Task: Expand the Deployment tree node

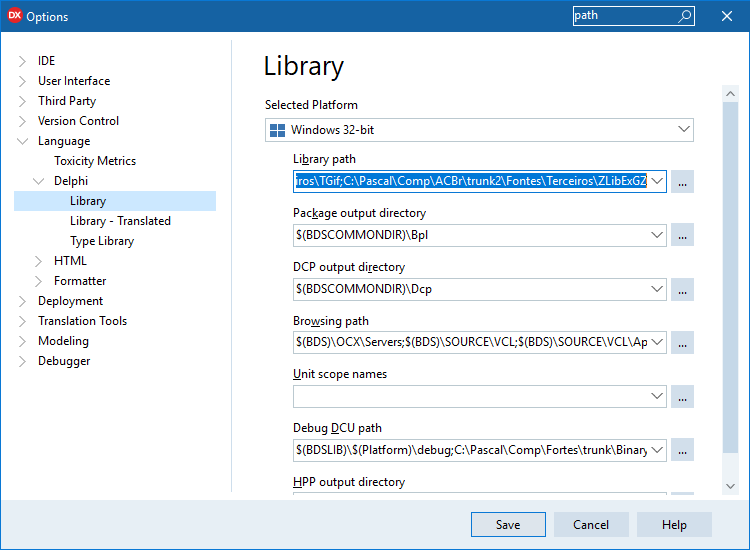Action: tap(22, 301)
